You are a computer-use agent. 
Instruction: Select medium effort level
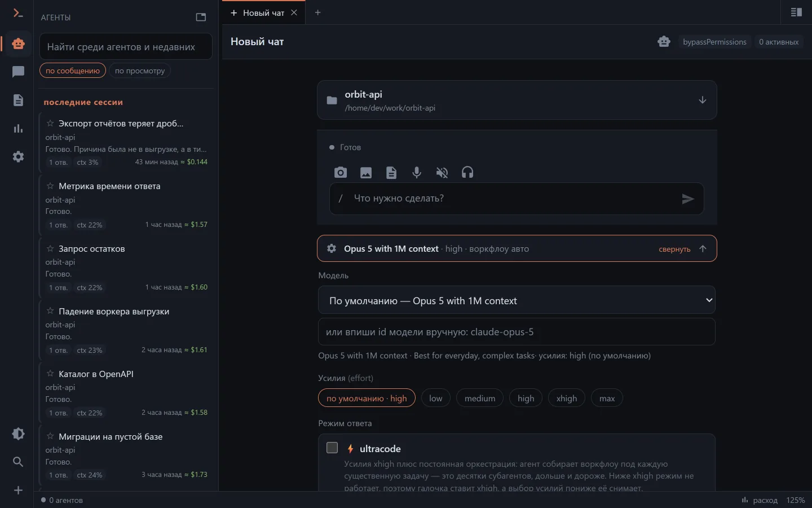(480, 398)
